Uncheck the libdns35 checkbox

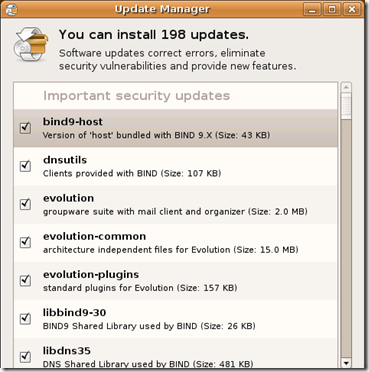25,357
